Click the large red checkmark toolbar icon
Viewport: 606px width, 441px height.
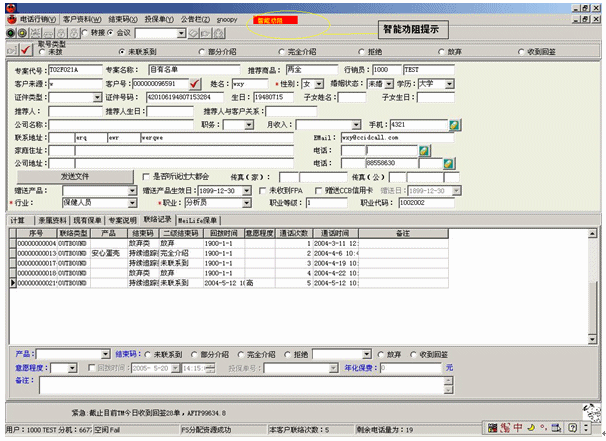click(27, 50)
